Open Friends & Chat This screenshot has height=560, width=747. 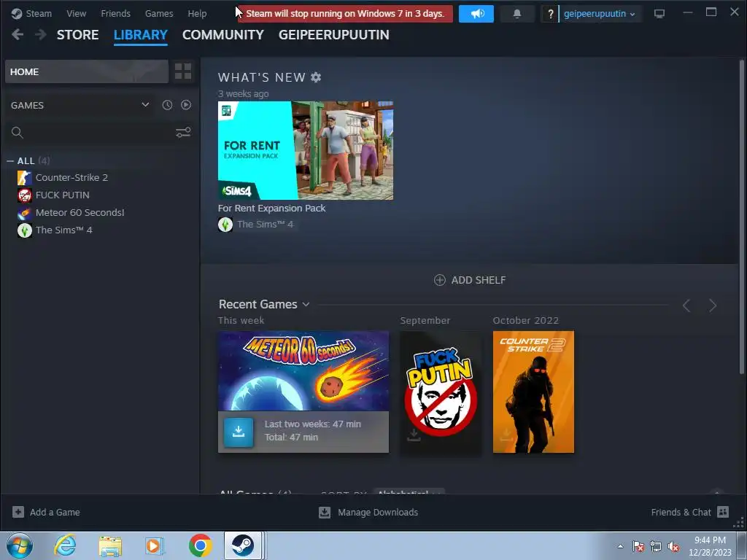coord(690,513)
